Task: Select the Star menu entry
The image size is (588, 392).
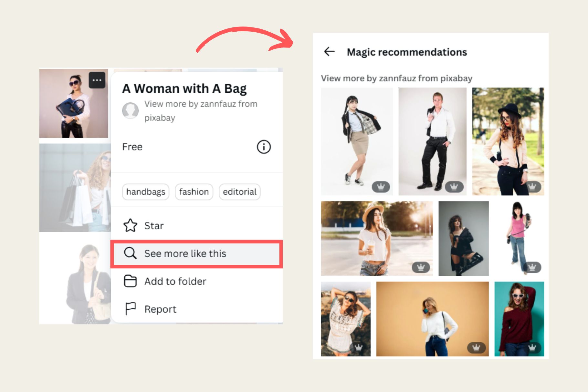Action: (197, 225)
